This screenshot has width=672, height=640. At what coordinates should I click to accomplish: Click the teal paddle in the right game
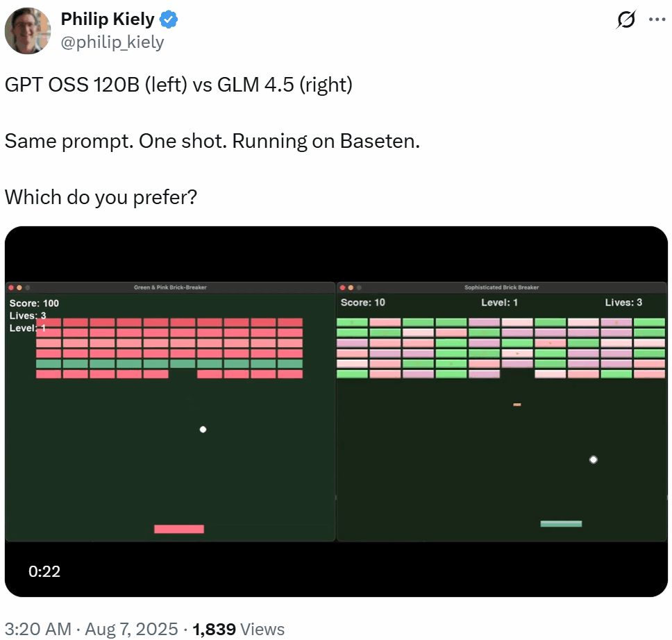561,523
